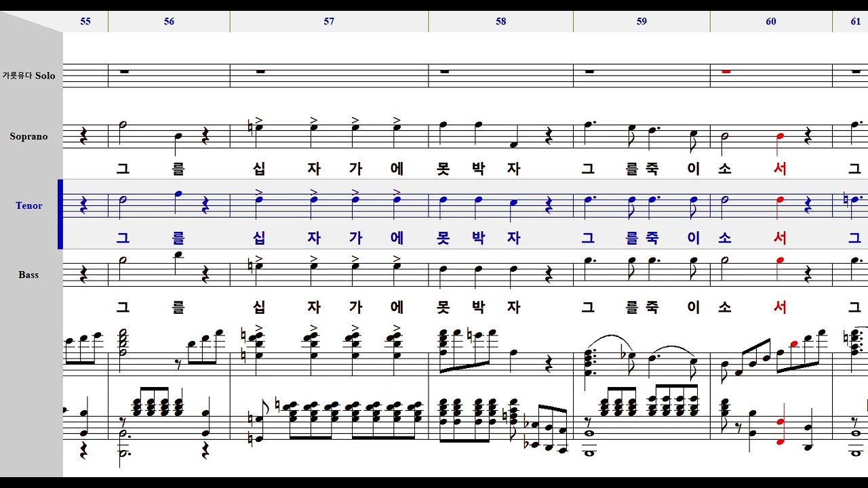
Task: Click the half note in Soprano measure 56
Action: [x=123, y=124]
